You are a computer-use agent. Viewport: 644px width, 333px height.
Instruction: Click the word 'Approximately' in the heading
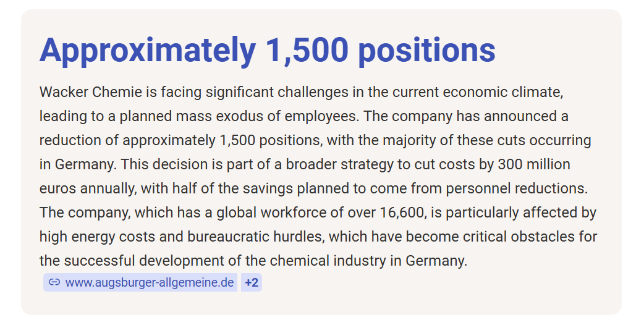coord(147,50)
